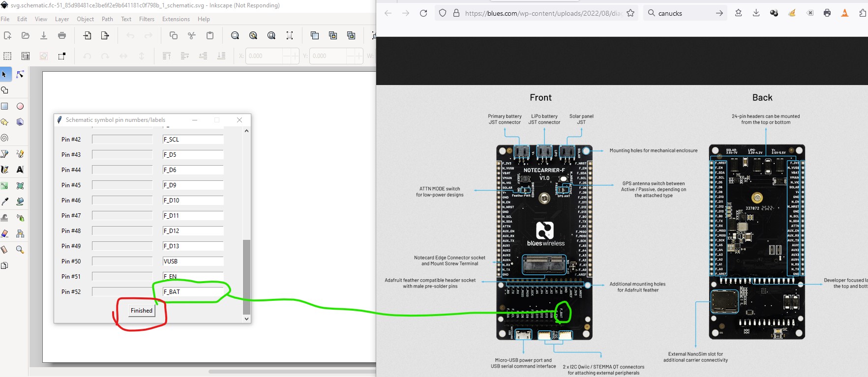This screenshot has width=868, height=377.
Task: Click the site security padlock icon
Action: (x=456, y=13)
